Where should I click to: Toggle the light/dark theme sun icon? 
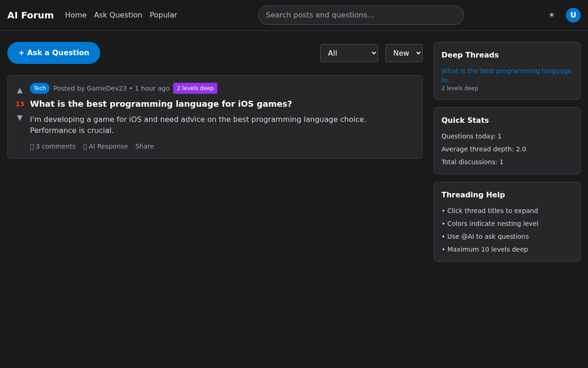[x=551, y=15]
